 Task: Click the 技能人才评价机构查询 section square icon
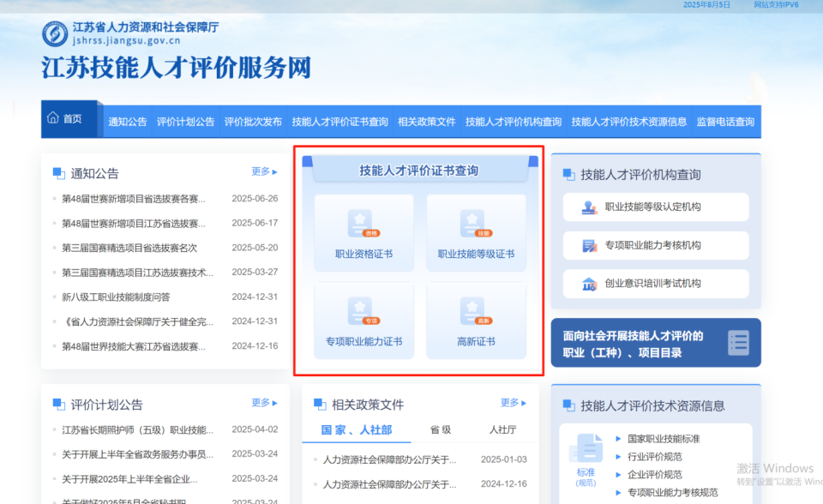coord(569,174)
